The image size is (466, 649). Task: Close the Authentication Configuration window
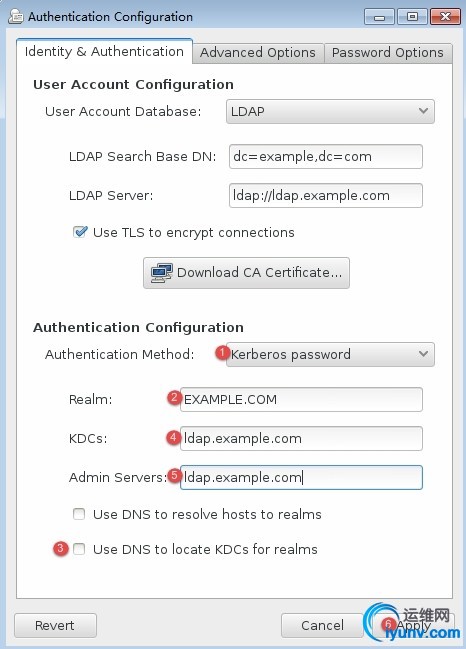[445, 17]
